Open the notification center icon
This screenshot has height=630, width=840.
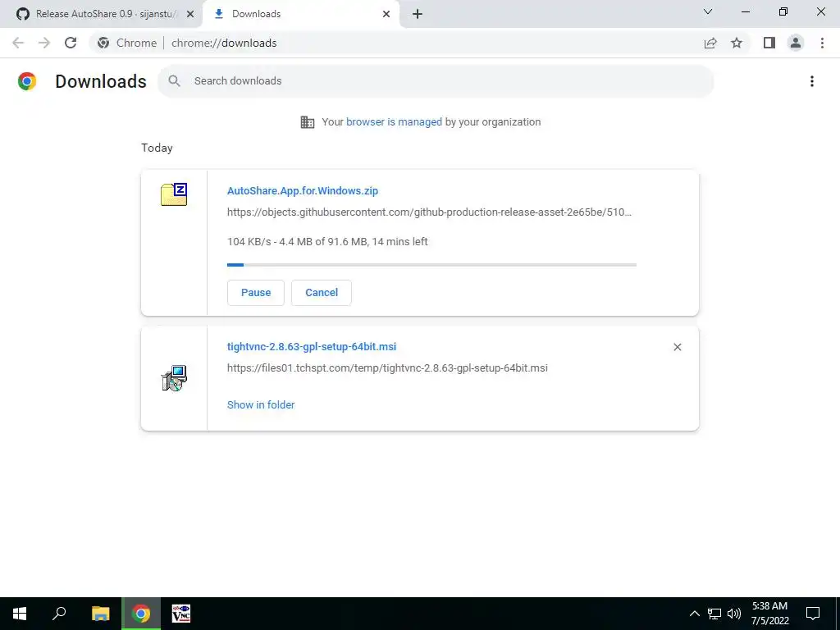pyautogui.click(x=813, y=614)
